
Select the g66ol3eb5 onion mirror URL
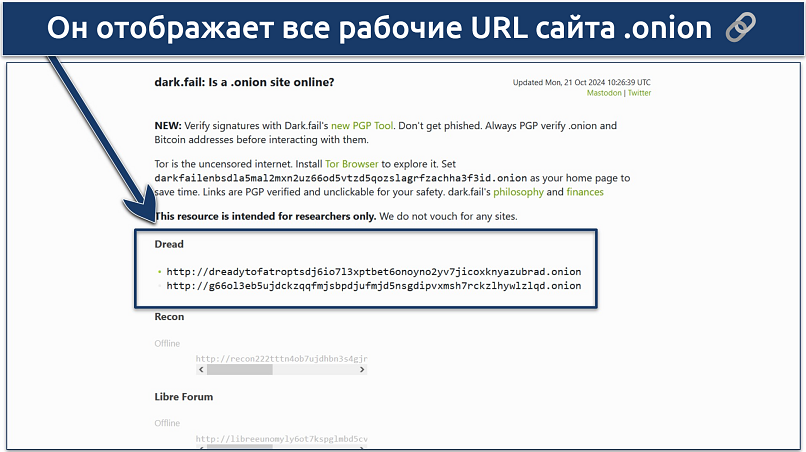[373, 286]
